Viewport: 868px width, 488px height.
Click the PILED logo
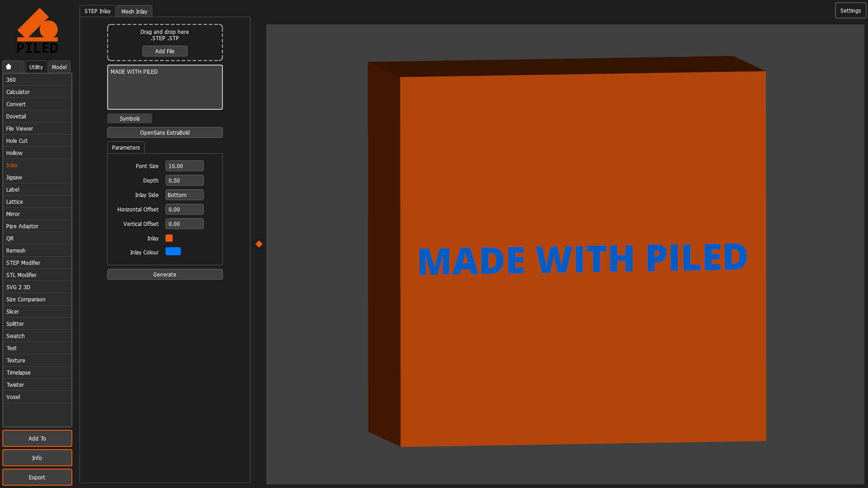(38, 31)
